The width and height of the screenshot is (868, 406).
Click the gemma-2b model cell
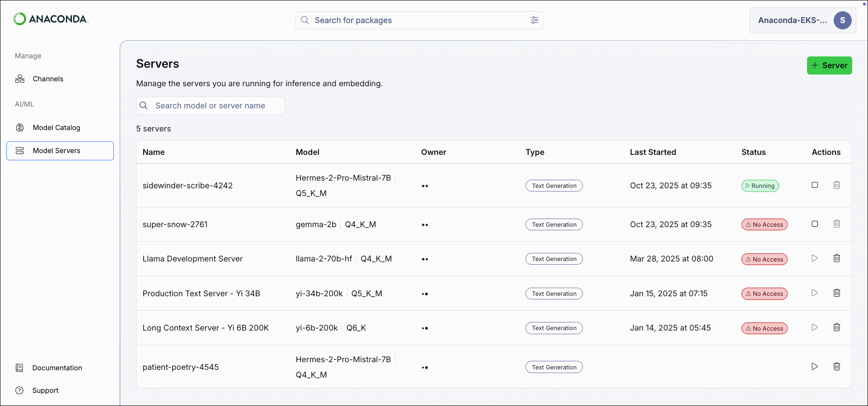316,224
